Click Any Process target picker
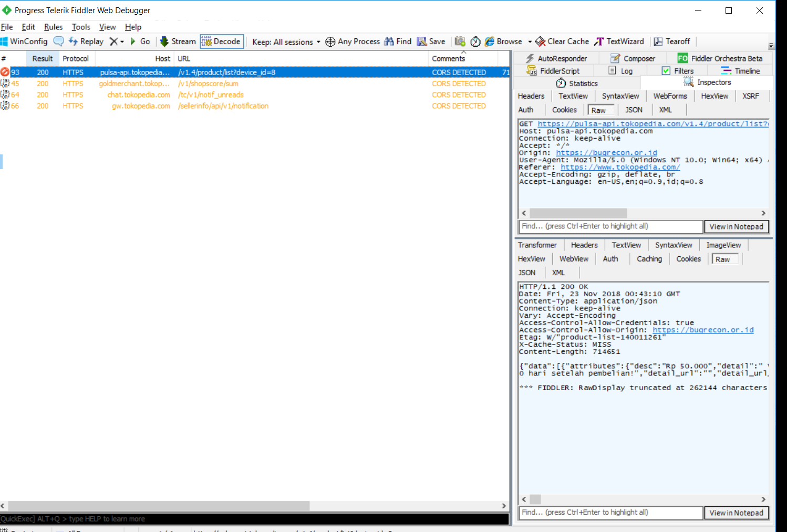 point(353,41)
